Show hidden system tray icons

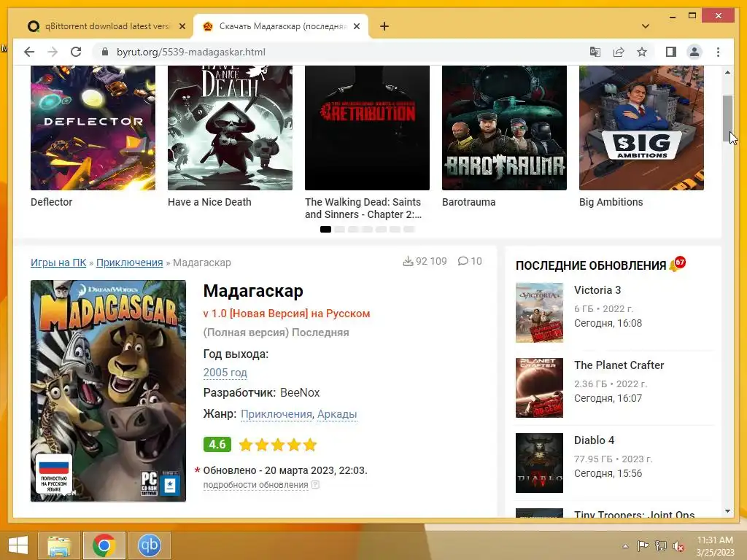625,546
